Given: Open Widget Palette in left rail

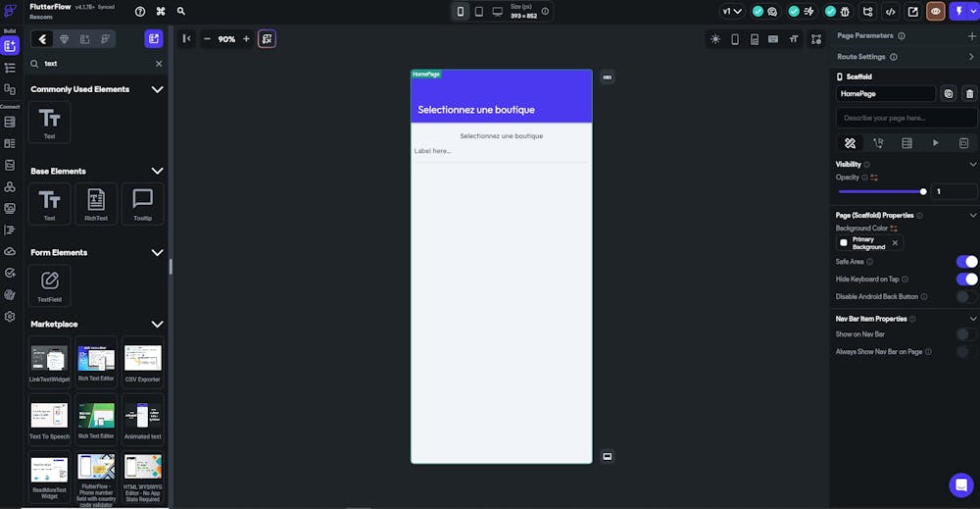Looking at the screenshot, I should click(x=10, y=46).
